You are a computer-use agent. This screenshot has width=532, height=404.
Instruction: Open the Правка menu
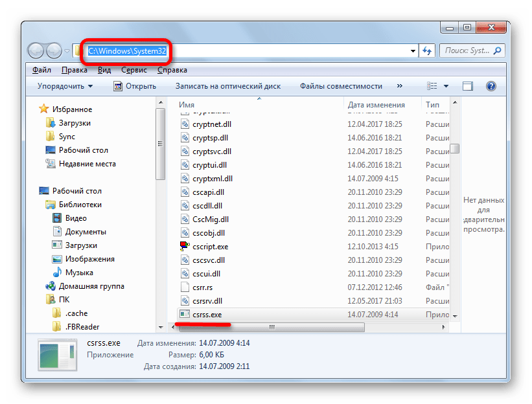(x=75, y=70)
